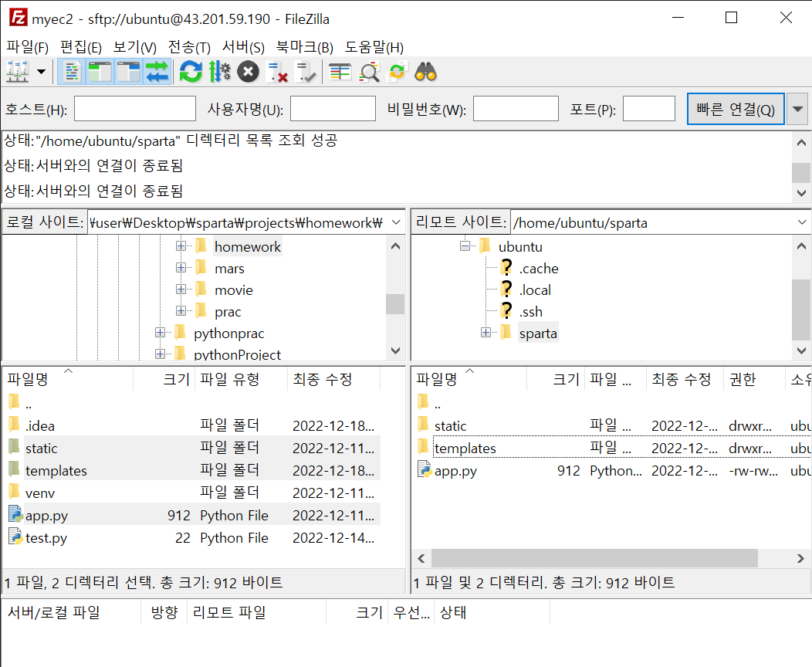
Task: Expand the pythonprac folder tree node
Action: 160,333
